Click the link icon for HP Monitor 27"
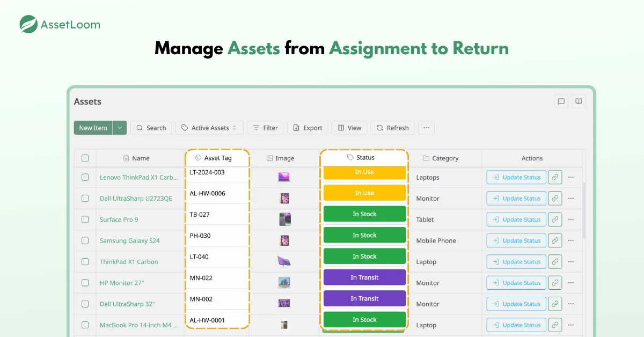 [555, 283]
